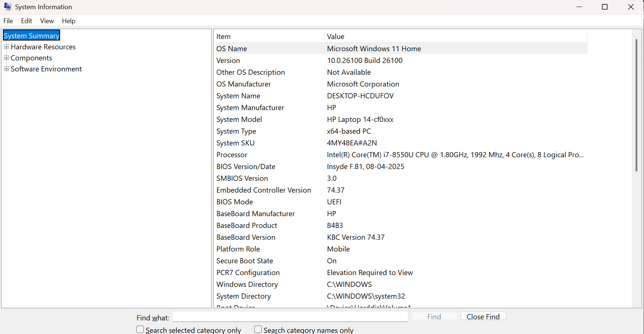This screenshot has width=644, height=334.
Task: Select the BaseBoard Product row
Action: coord(401,225)
